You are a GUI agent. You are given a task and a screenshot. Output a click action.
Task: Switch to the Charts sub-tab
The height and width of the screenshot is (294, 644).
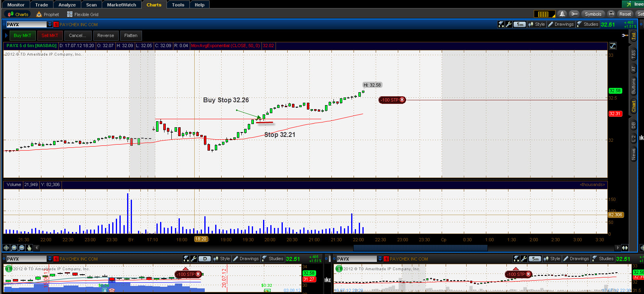[18, 14]
